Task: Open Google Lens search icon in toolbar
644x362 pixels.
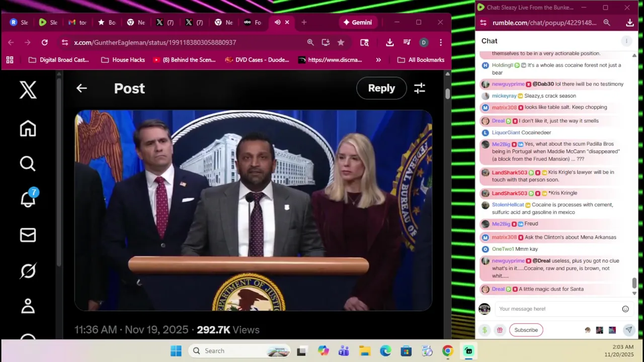Action: pyautogui.click(x=364, y=43)
